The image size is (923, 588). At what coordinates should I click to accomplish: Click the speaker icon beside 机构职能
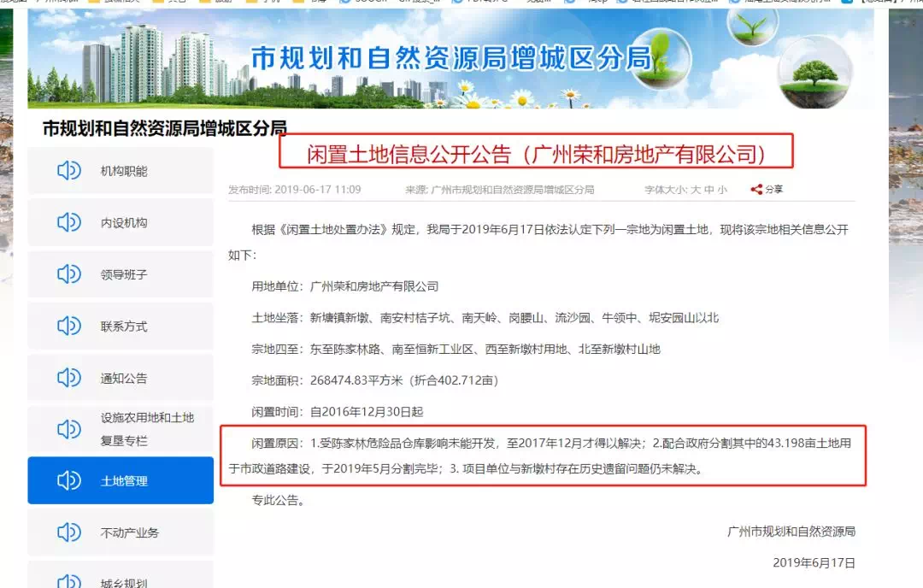(x=69, y=171)
